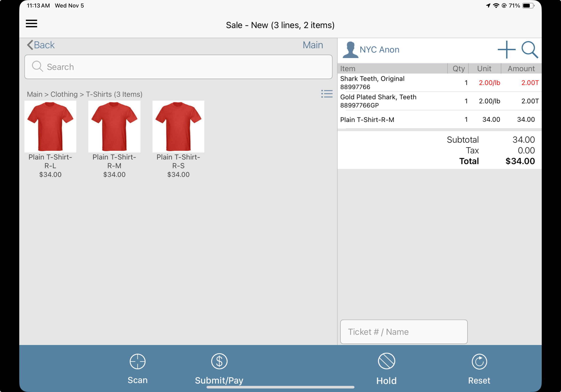Add Plain T-Shirt-R-S thumbnail to sale

pyautogui.click(x=178, y=127)
